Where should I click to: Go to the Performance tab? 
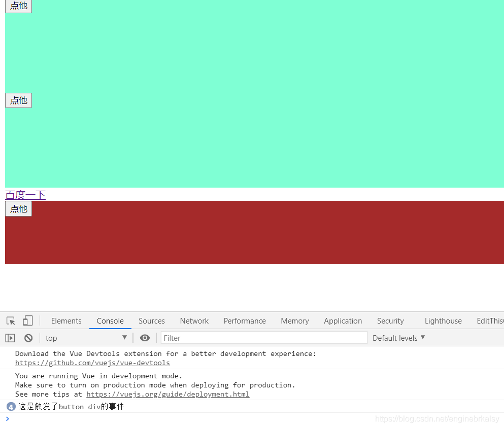(x=245, y=321)
